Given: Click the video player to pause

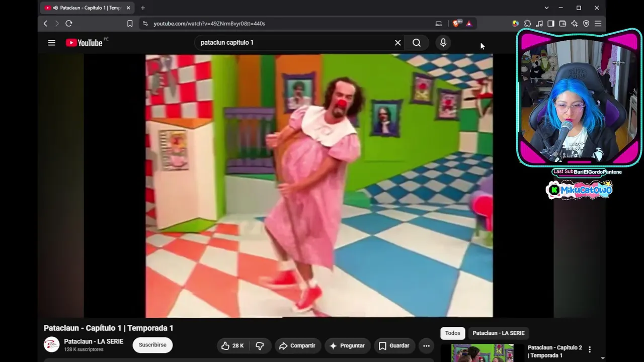Looking at the screenshot, I should tap(319, 186).
